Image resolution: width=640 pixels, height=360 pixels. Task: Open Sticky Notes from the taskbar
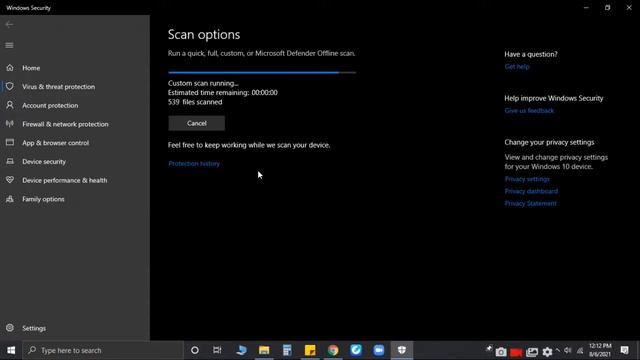310,350
